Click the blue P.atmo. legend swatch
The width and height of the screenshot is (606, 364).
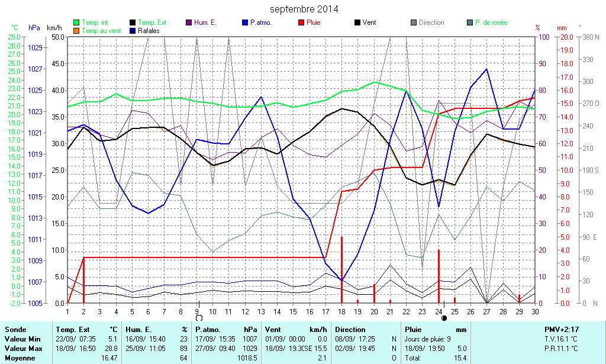244,23
